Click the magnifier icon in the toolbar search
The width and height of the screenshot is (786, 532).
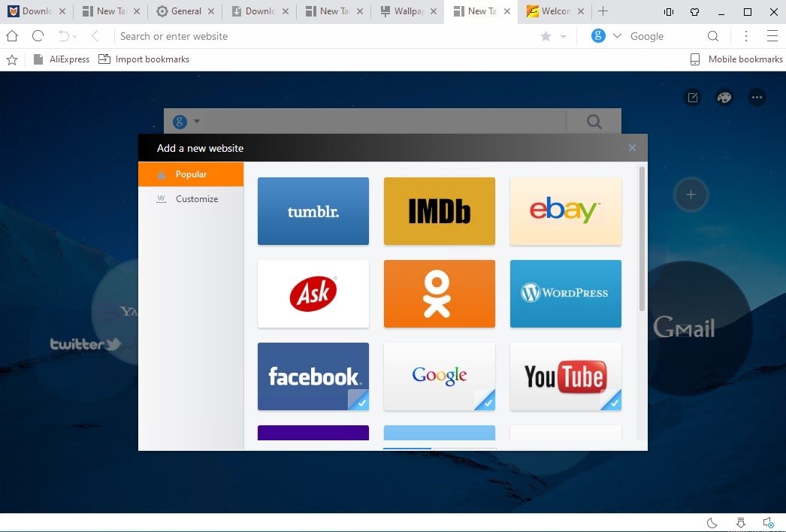click(x=713, y=36)
